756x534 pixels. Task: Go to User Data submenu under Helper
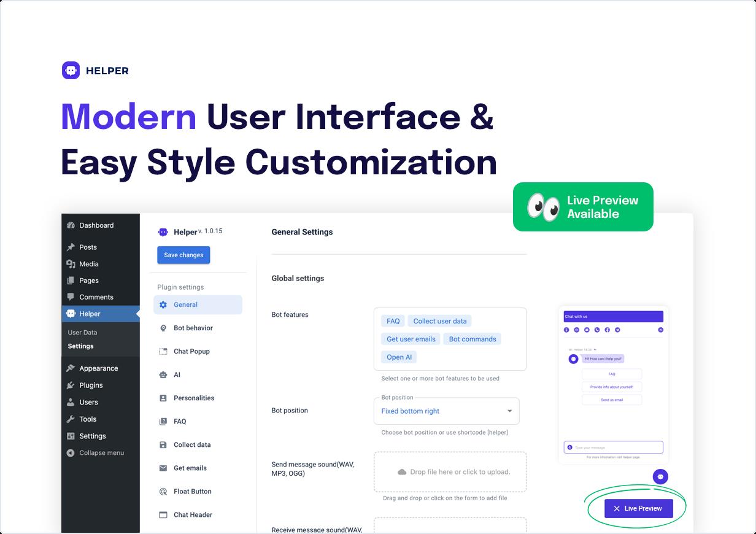point(82,333)
